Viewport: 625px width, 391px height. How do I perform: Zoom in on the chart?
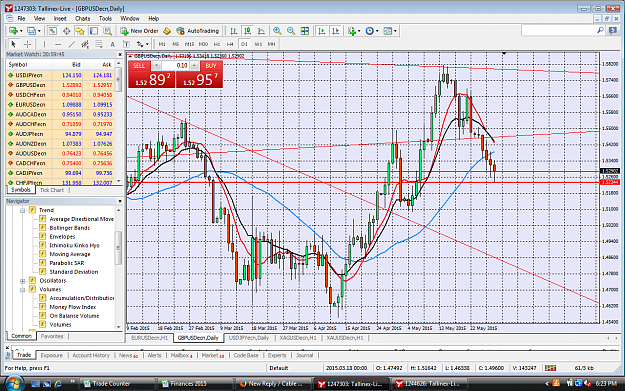click(x=277, y=31)
